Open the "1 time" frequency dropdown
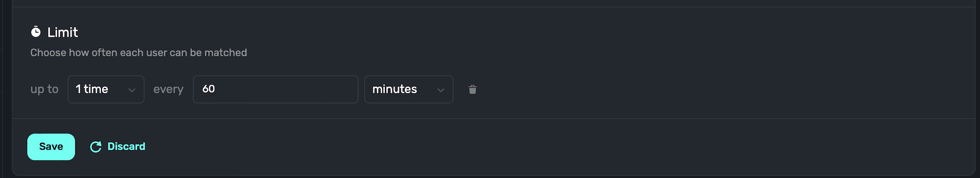This screenshot has width=980, height=178. (x=106, y=89)
